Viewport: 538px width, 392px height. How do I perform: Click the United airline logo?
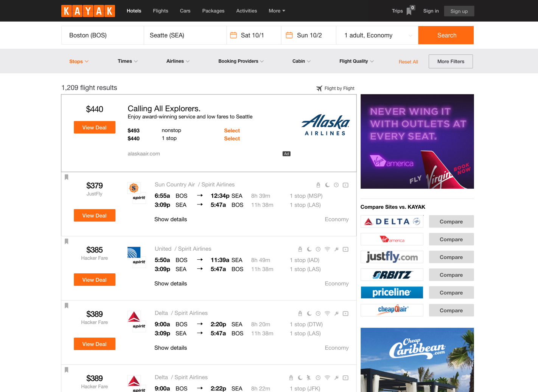click(134, 252)
